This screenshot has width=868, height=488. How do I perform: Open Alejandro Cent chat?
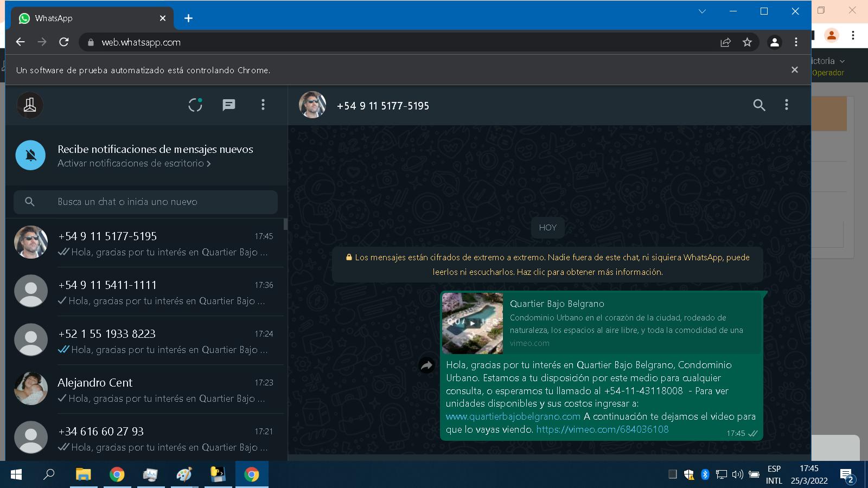click(145, 389)
